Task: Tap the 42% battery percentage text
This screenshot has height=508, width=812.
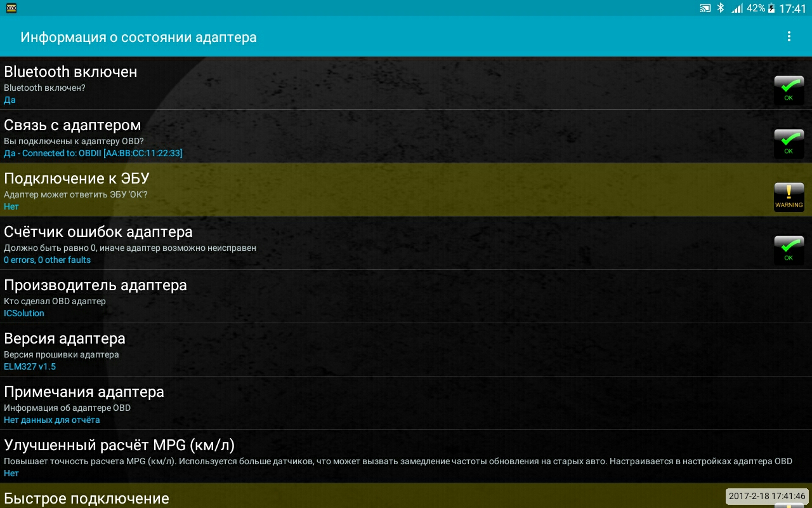Action: pyautogui.click(x=756, y=8)
